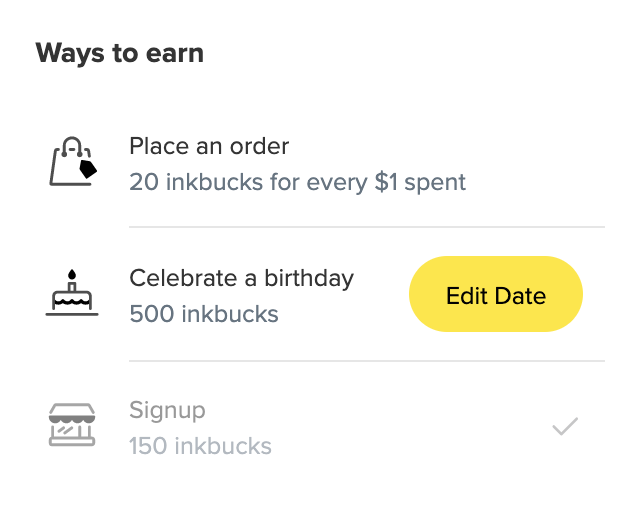Click "20 inkbucks for every $1 spent" text
Image resolution: width=622 pixels, height=526 pixels.
click(x=297, y=182)
